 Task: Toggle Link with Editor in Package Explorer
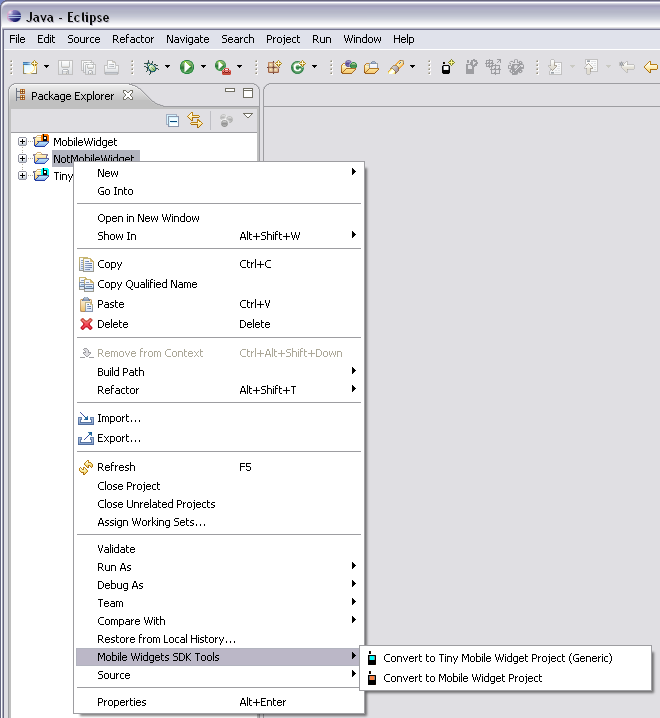[195, 120]
